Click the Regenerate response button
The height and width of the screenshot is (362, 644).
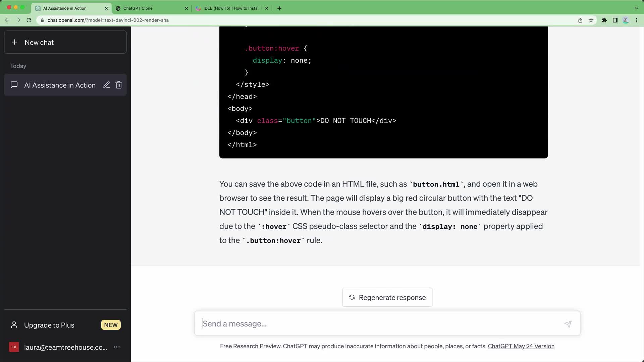coord(387,297)
